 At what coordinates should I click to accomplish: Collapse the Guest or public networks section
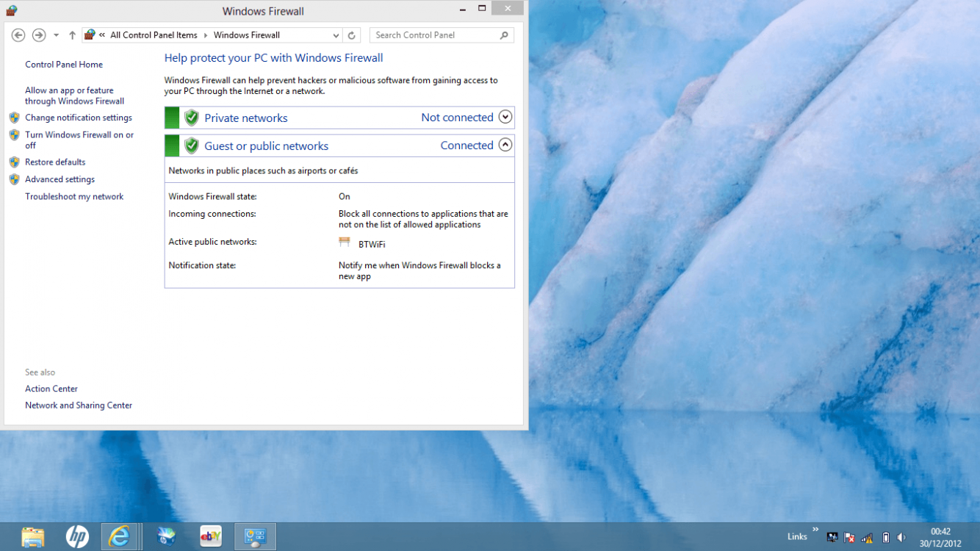[x=505, y=145]
